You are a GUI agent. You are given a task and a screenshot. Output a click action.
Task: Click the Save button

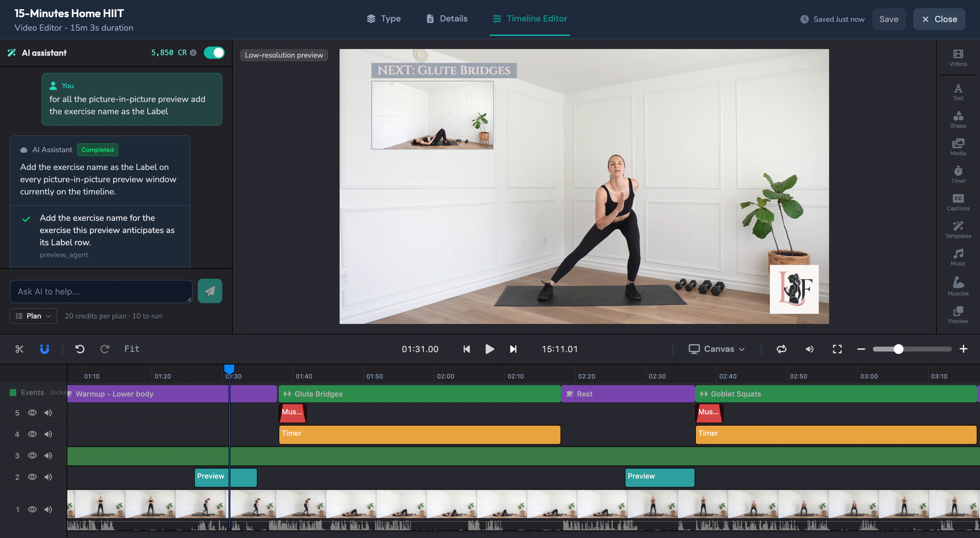point(889,19)
